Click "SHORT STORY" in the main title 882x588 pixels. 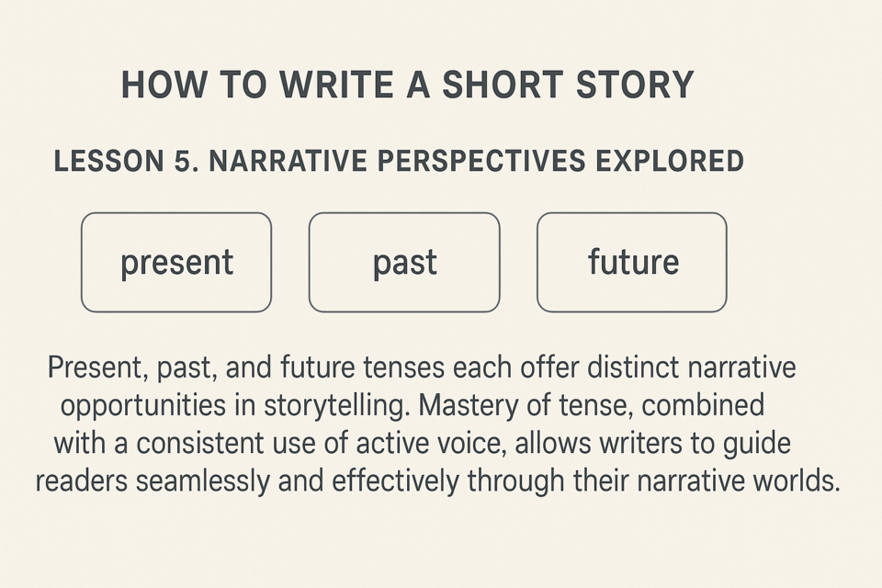point(568,85)
